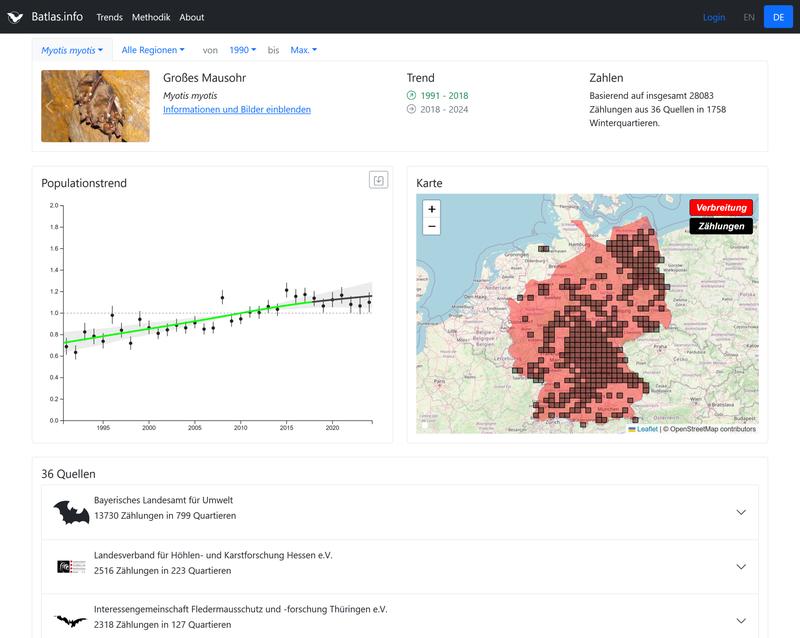Click the text 13730 Zählungen in 799 Quartieren
Viewport: 800px width, 638px height.
click(x=165, y=516)
